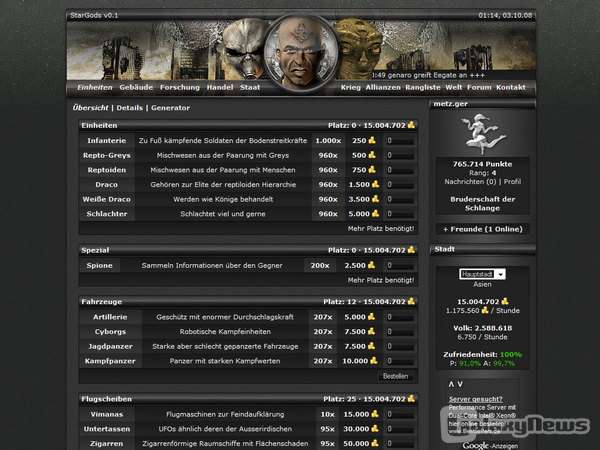Click the down arrow above the ad
The width and height of the screenshot is (600, 450).
(x=460, y=384)
